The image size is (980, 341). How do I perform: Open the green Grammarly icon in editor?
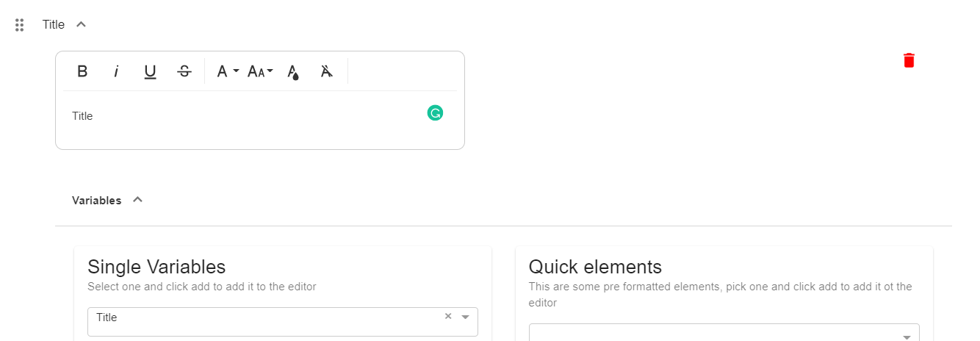(435, 112)
